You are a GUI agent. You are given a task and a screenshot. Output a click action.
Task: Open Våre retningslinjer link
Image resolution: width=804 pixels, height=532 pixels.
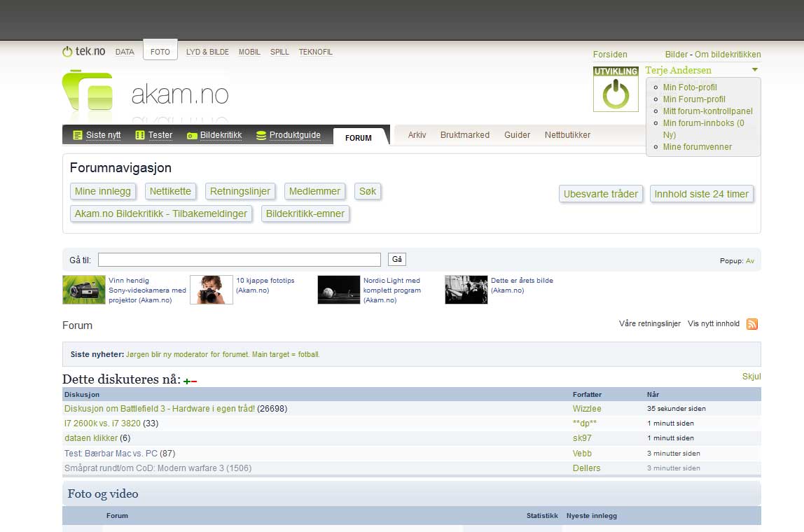point(650,323)
